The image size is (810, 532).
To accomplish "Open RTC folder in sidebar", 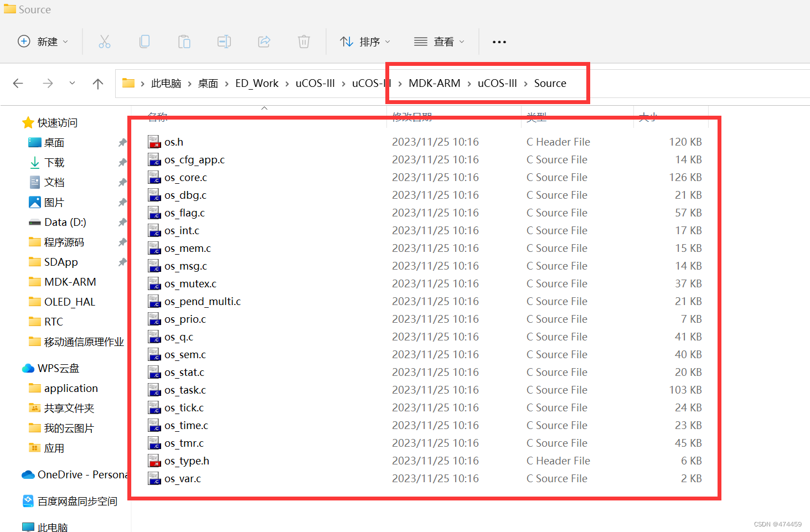I will click(53, 322).
